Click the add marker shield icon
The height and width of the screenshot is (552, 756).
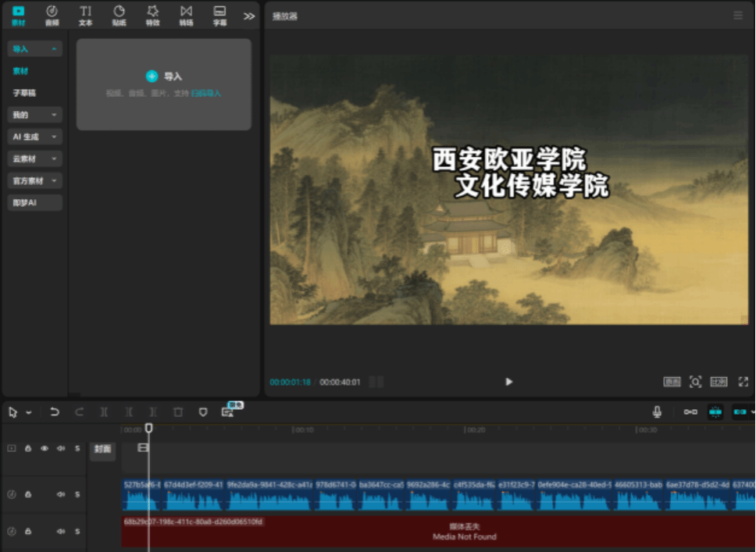pyautogui.click(x=203, y=411)
